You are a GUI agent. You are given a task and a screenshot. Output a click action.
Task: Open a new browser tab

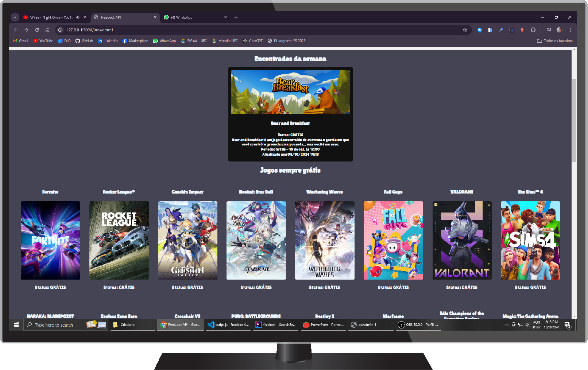(236, 17)
